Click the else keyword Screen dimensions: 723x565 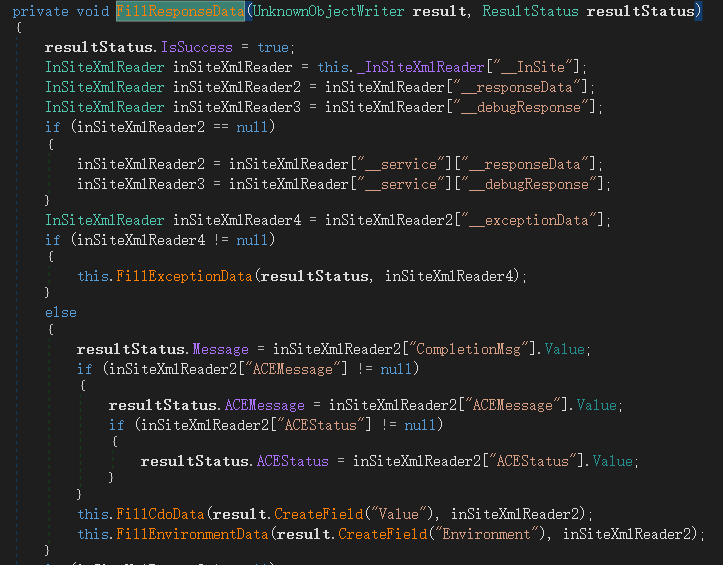click(x=60, y=313)
